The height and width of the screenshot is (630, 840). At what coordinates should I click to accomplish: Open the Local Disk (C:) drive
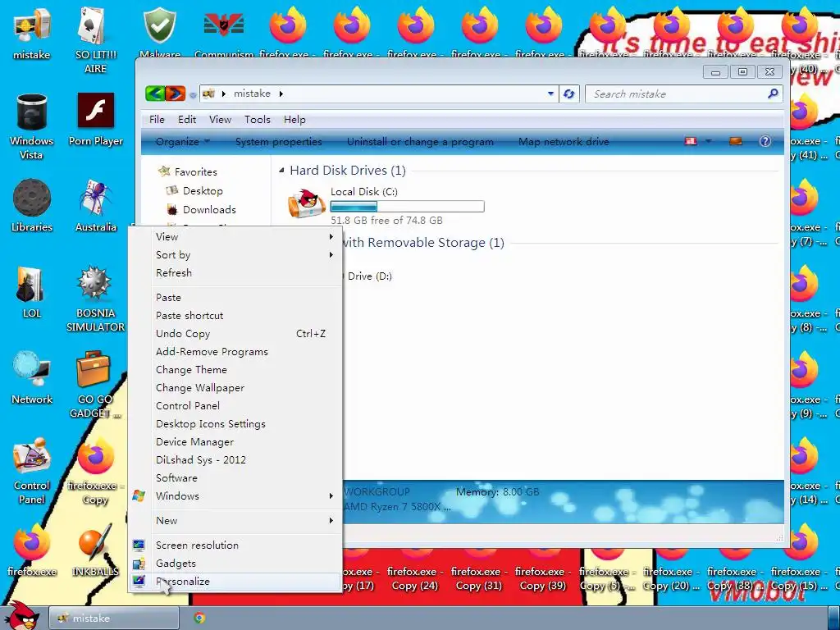click(386, 204)
